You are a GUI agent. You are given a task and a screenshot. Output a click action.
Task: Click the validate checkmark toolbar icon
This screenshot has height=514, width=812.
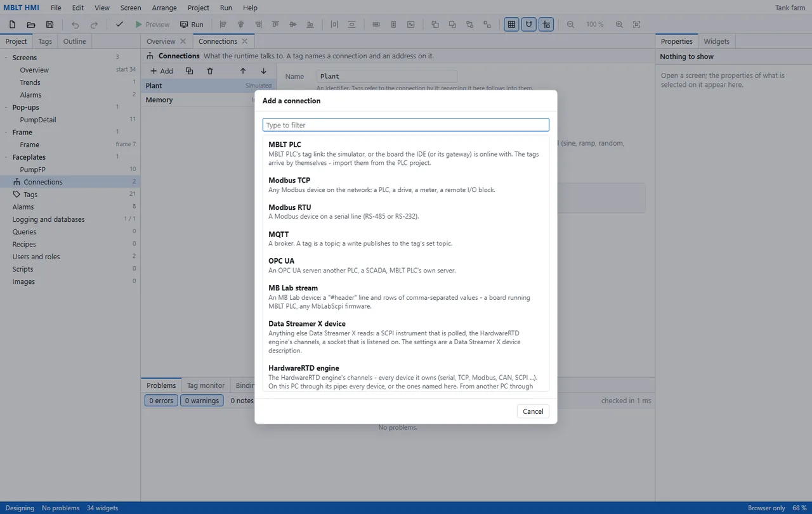coord(119,24)
